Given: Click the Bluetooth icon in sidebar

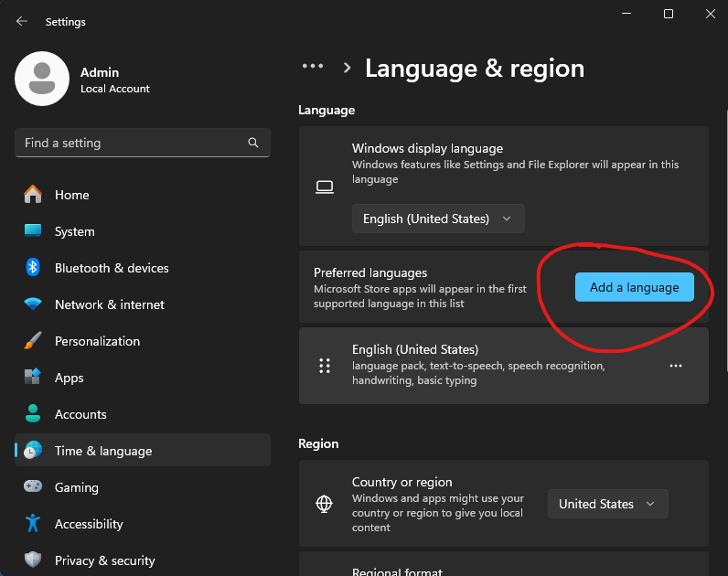Looking at the screenshot, I should pyautogui.click(x=33, y=267).
